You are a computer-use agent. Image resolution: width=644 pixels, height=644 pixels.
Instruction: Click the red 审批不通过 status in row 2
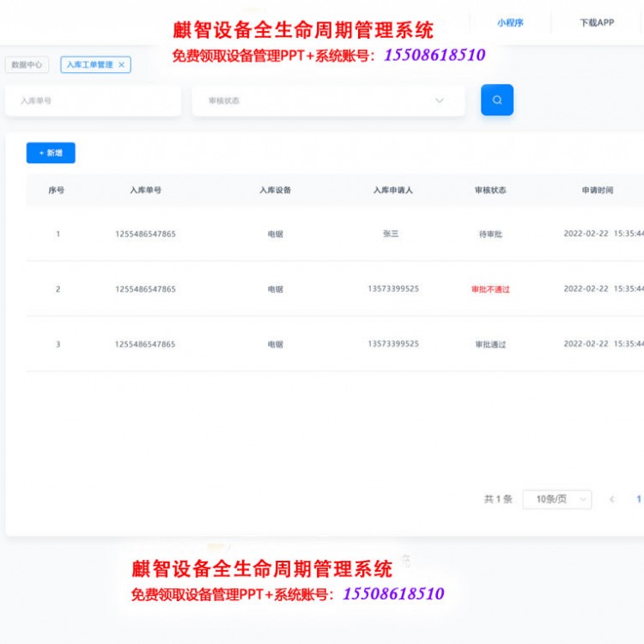tap(490, 289)
